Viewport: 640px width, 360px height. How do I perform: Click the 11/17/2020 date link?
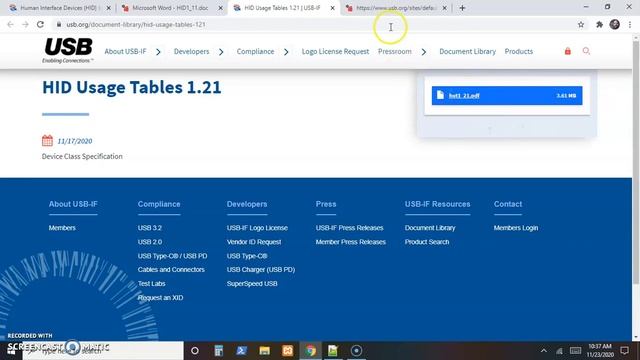coord(75,141)
